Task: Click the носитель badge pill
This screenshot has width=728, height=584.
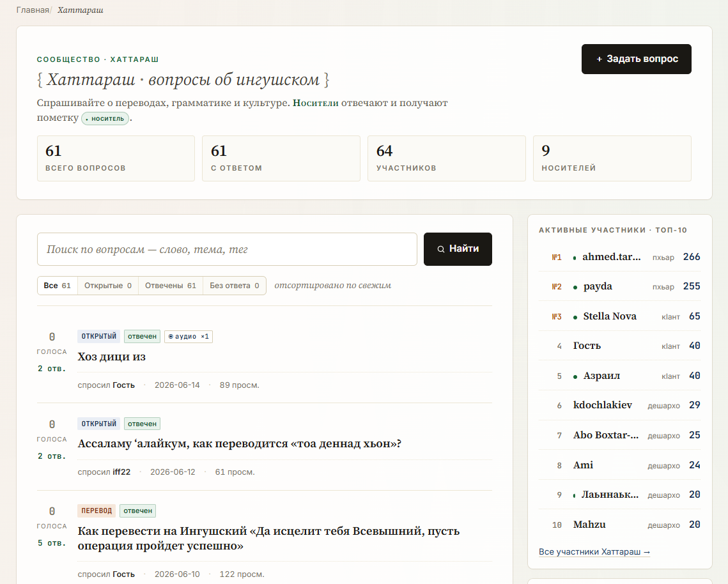Action: pos(105,118)
